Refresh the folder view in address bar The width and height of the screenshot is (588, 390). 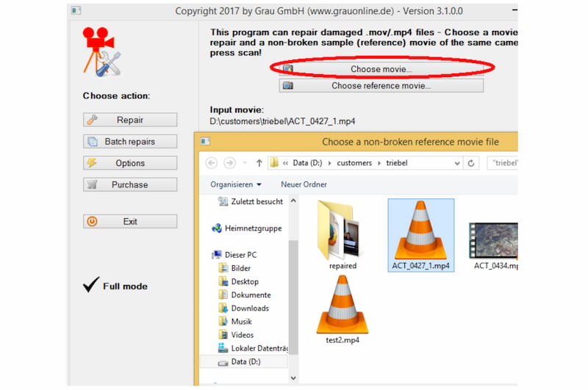pyautogui.click(x=471, y=163)
